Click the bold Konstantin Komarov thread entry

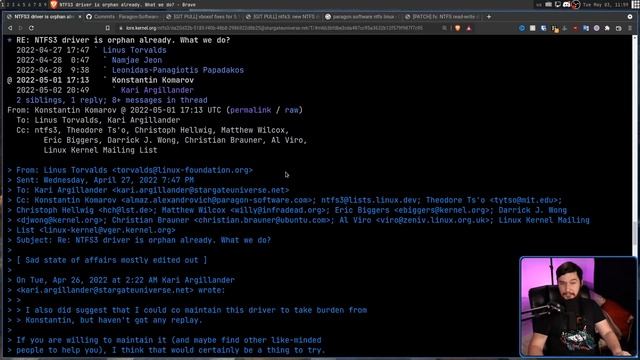[x=153, y=80]
